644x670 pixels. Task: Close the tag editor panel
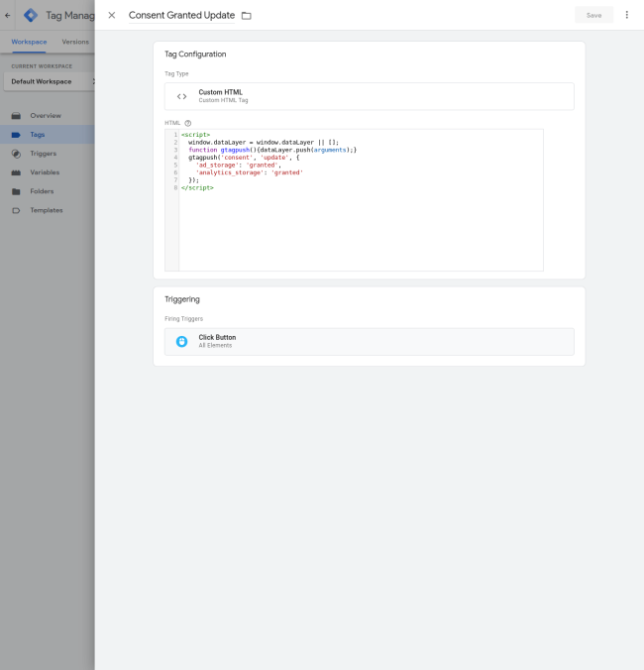pos(111,15)
